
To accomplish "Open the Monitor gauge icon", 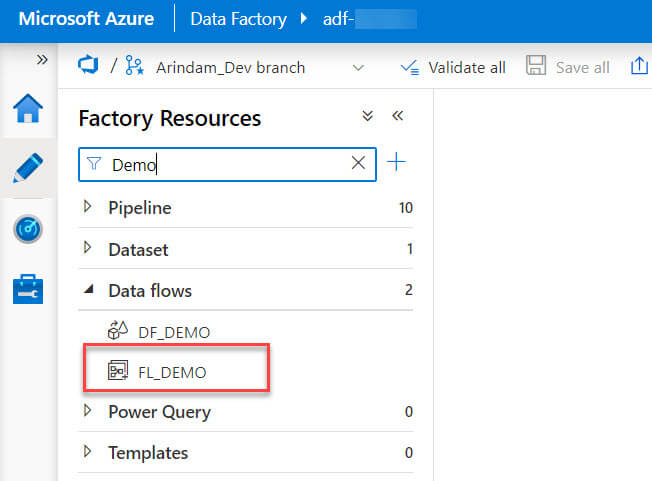I will tap(27, 229).
